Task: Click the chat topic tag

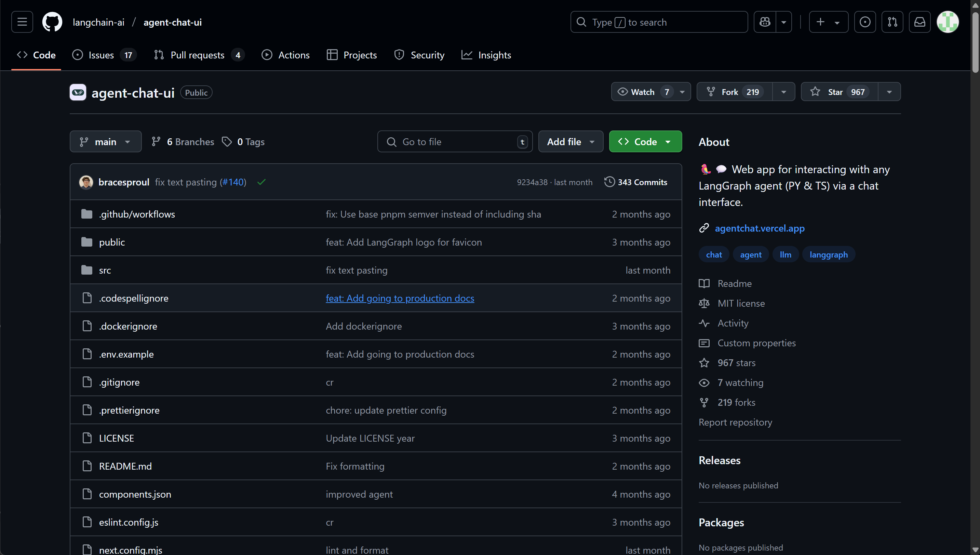Action: click(x=714, y=255)
